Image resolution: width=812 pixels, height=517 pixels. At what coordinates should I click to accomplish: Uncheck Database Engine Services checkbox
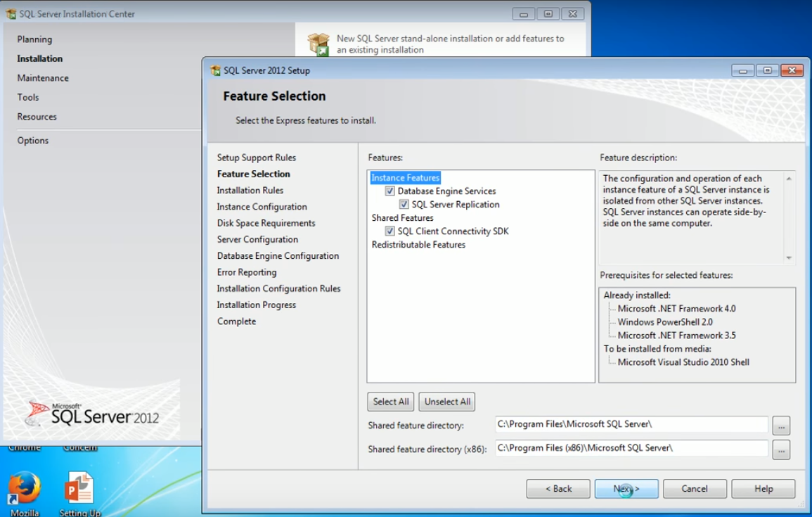click(x=390, y=191)
